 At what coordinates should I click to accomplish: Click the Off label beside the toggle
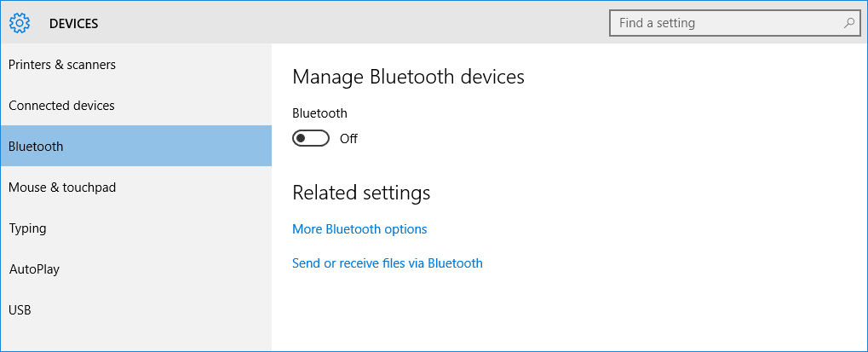[x=348, y=139]
